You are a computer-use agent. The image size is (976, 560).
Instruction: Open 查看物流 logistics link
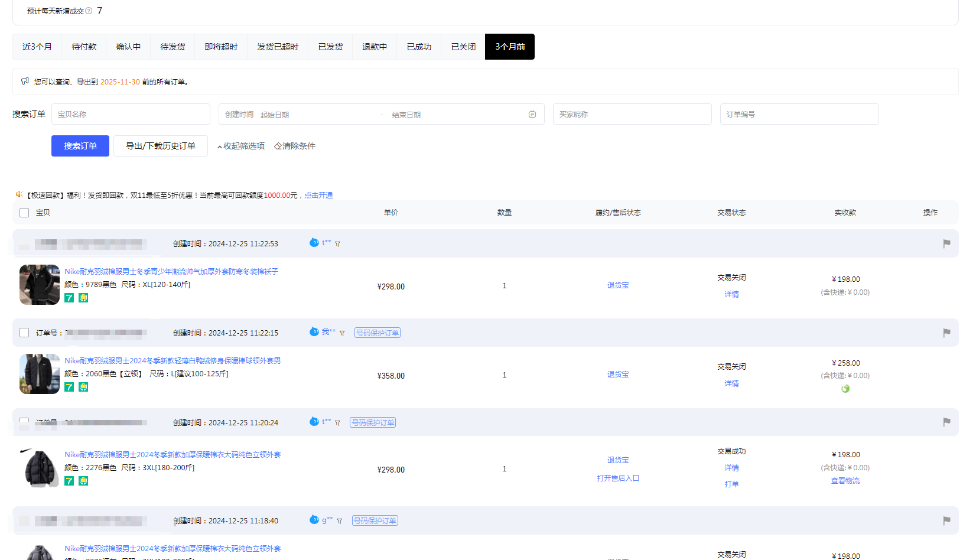tap(845, 481)
